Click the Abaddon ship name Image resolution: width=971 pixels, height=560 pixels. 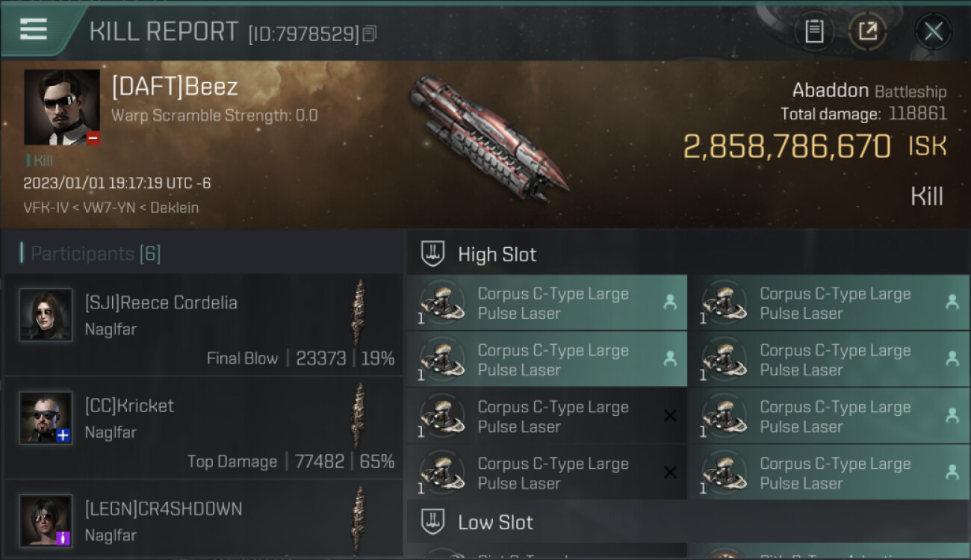(x=830, y=91)
